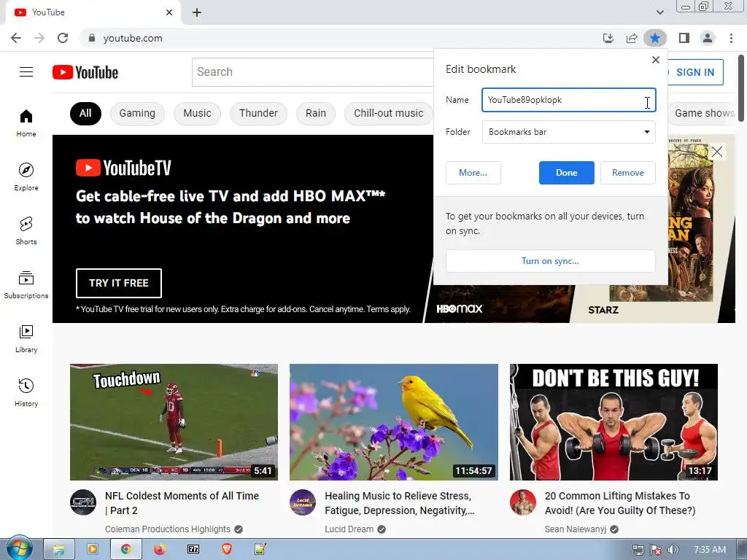Screen dimensions: 747x560
Task: Open Firefox from the taskbar
Action: point(160,550)
